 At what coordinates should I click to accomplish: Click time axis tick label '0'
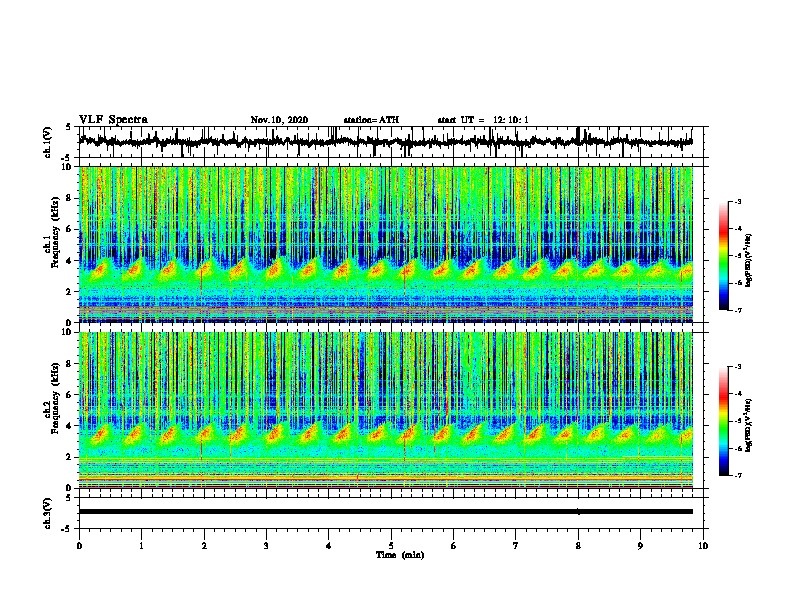79,546
